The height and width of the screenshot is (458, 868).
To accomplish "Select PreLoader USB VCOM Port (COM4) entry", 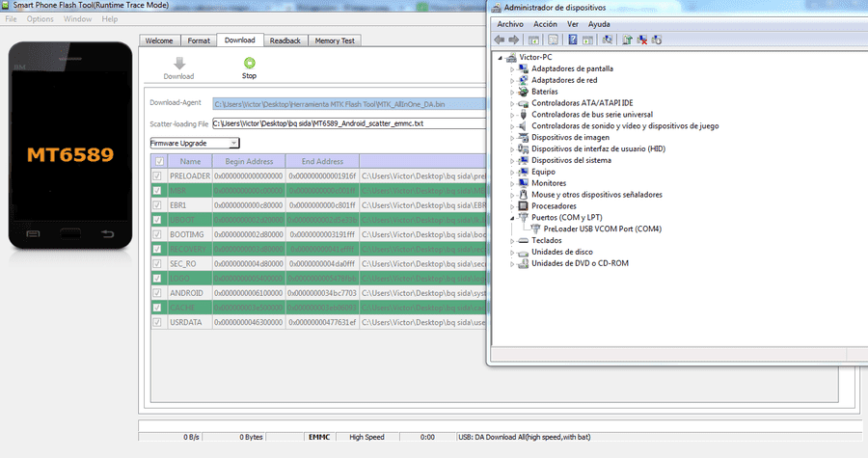I will 602,229.
